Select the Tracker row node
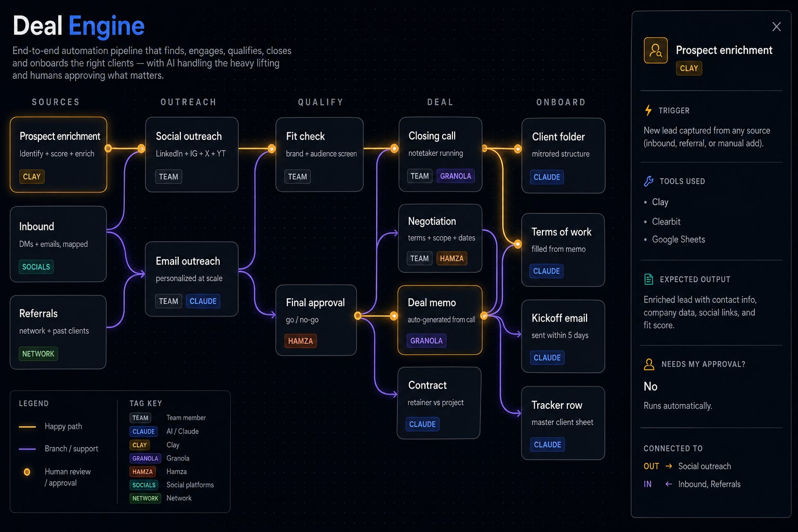Image resolution: width=798 pixels, height=532 pixels. pyautogui.click(x=563, y=423)
